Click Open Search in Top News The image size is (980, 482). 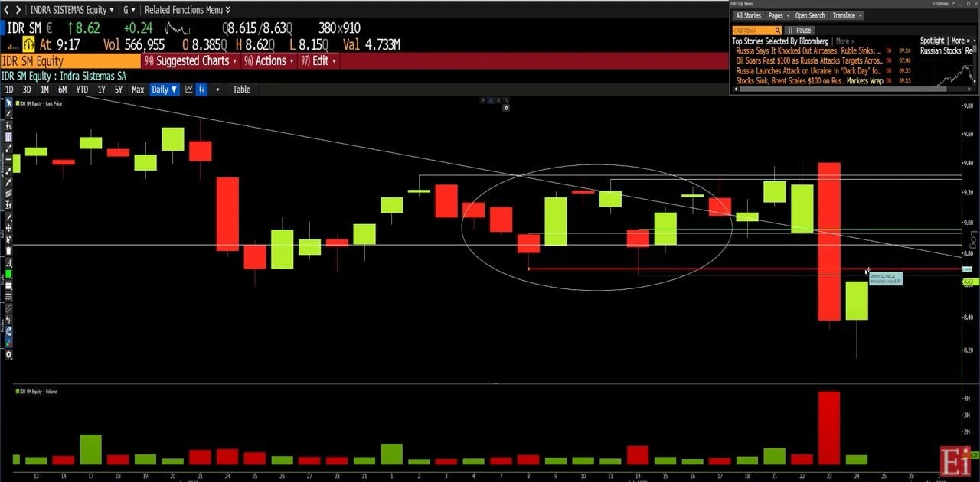coord(810,15)
